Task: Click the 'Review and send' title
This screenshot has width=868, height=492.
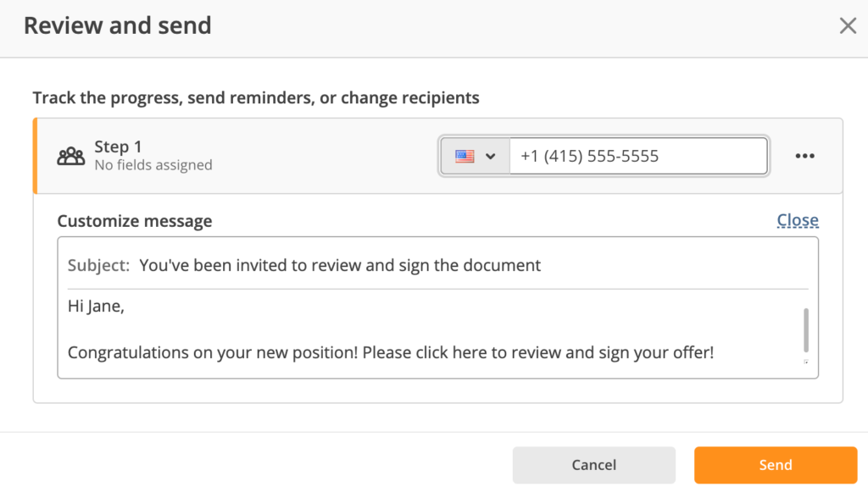Action: [118, 25]
